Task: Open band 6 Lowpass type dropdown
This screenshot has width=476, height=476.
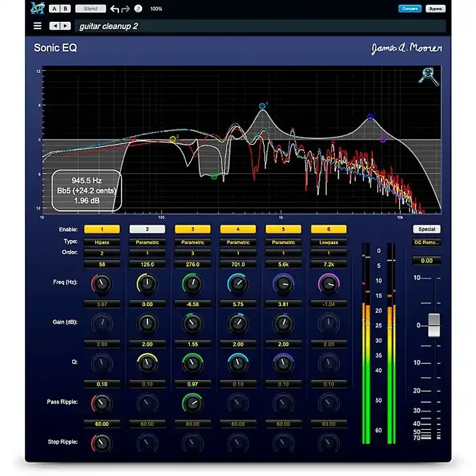Action: [328, 242]
